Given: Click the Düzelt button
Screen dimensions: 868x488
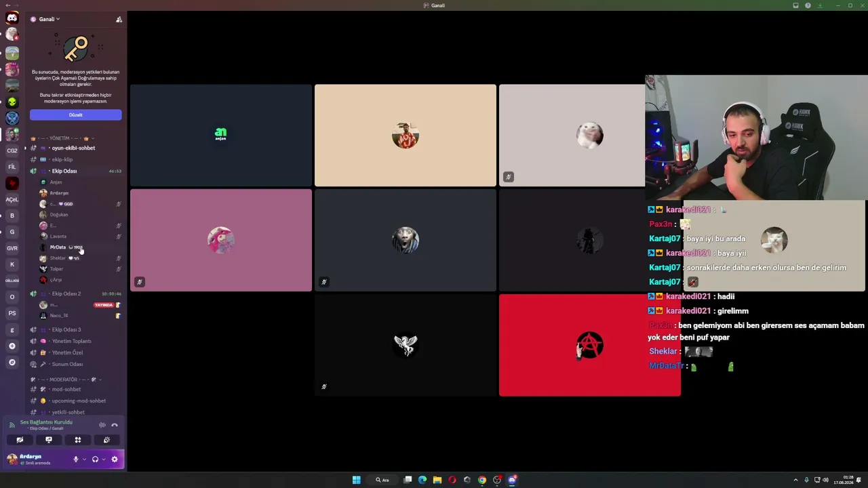Looking at the screenshot, I should point(75,115).
